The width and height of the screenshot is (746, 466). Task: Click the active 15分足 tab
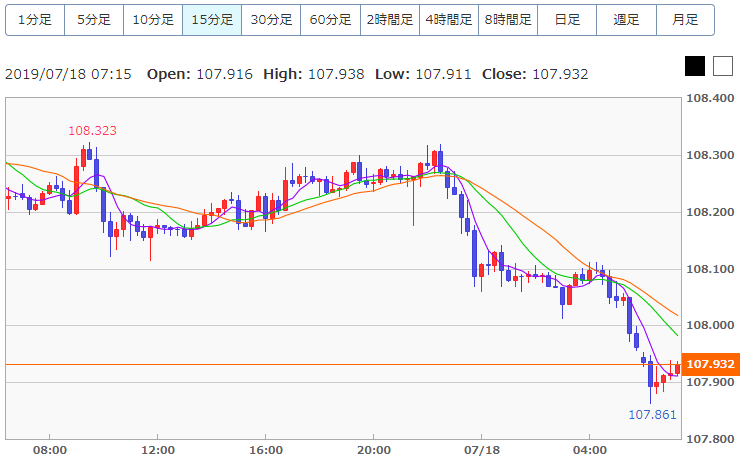(x=212, y=20)
